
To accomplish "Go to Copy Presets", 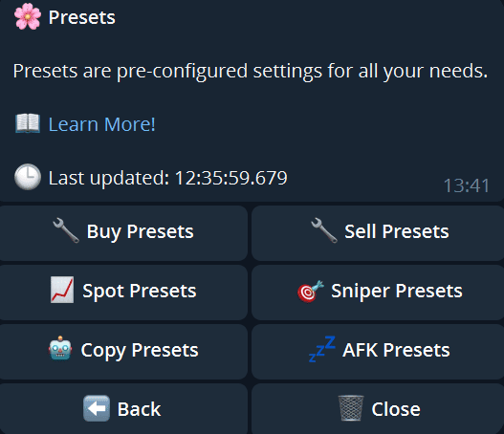I will point(123,352).
